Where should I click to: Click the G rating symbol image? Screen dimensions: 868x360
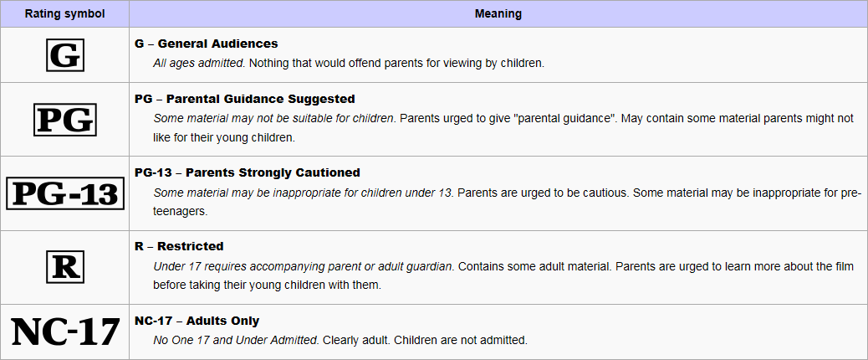[64, 54]
